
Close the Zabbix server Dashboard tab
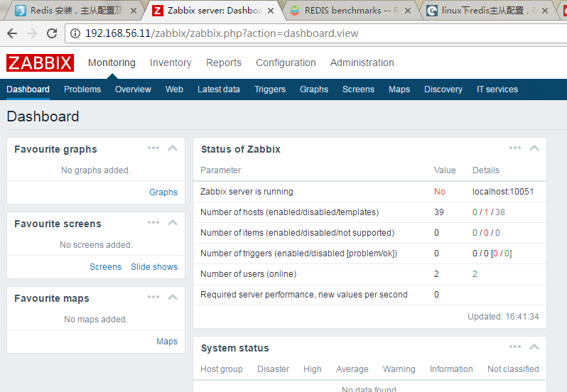click(x=271, y=11)
